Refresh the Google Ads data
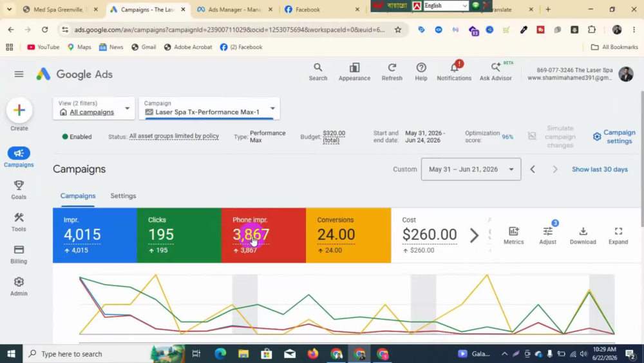Viewport: 644px width, 363px height. [x=392, y=72]
